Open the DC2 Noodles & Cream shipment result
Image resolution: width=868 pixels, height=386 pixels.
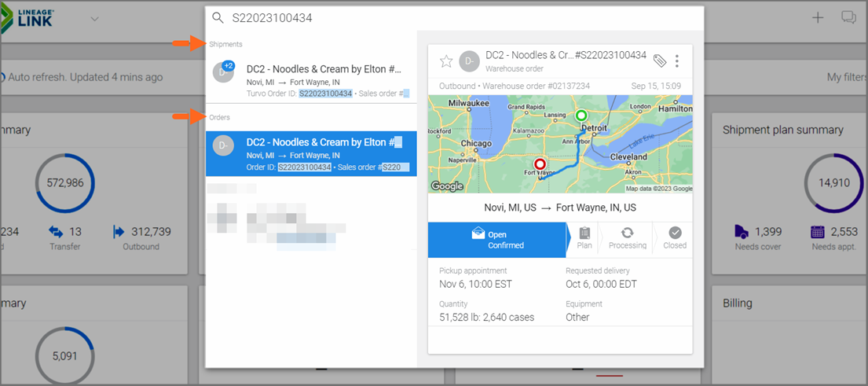(311, 81)
